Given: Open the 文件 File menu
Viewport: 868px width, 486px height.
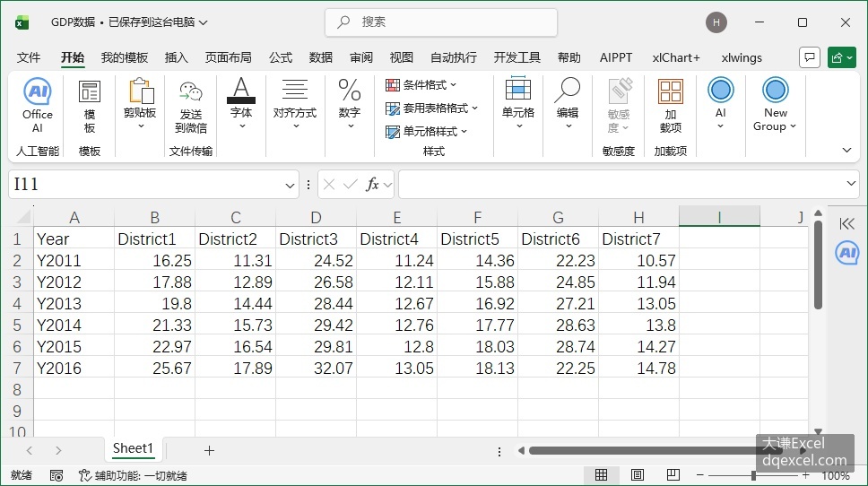Looking at the screenshot, I should pyautogui.click(x=28, y=57).
